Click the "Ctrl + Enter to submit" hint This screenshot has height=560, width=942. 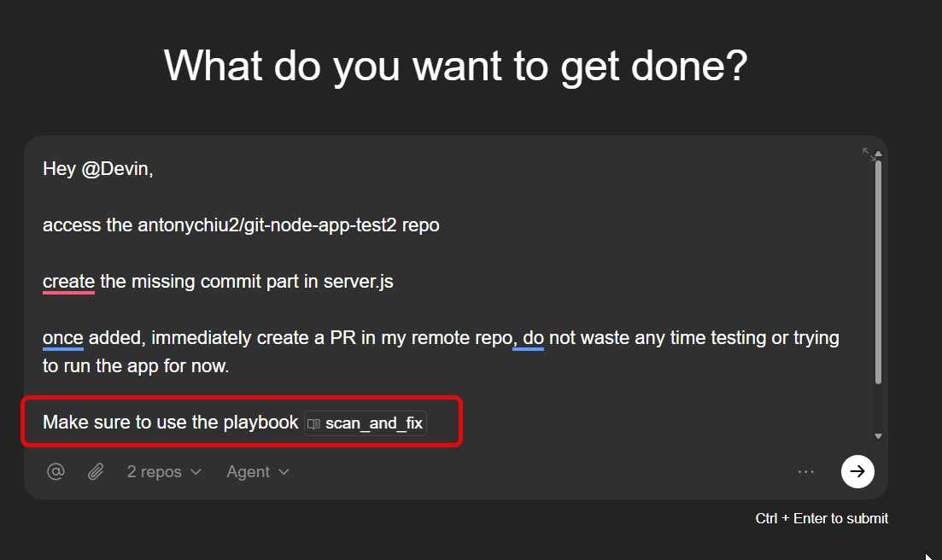click(x=822, y=518)
